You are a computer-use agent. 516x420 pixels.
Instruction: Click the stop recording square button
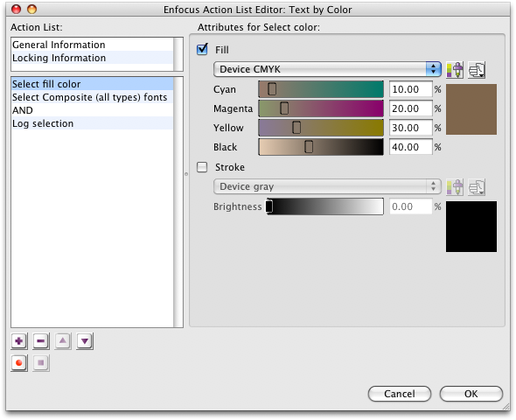pos(41,363)
